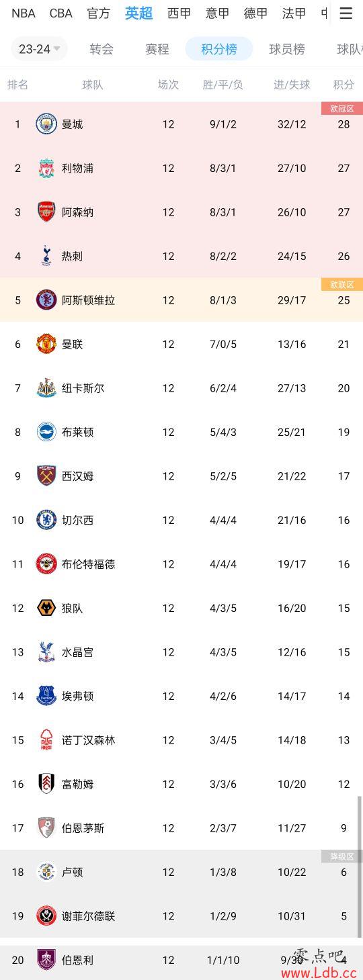
Task: Click the vertical scrollbar on right edge
Action: [x=360, y=866]
